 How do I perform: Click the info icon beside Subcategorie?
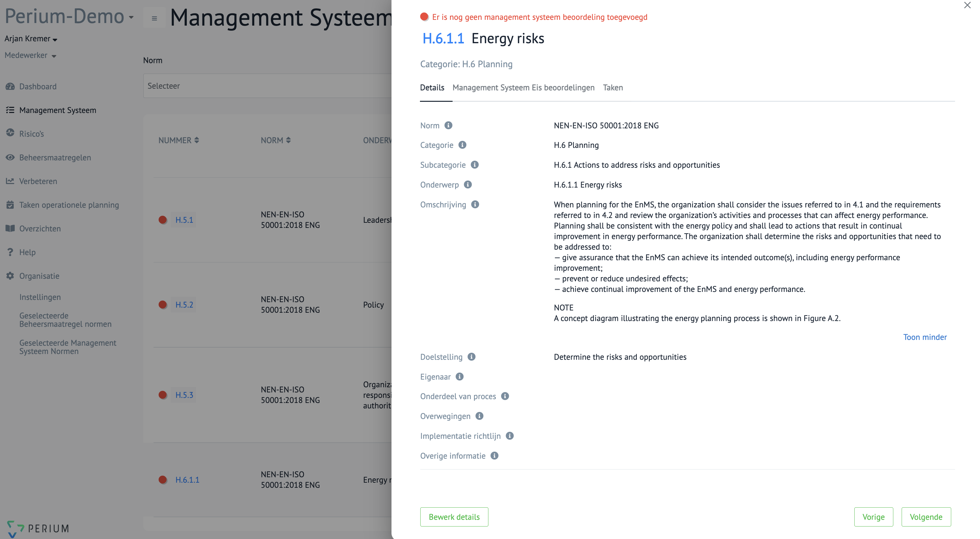pyautogui.click(x=474, y=165)
